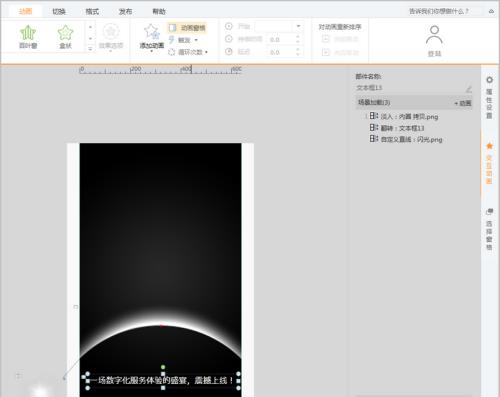Open the 循环次数 loop count dropdown
This screenshot has width=500, height=397.
click(188, 52)
